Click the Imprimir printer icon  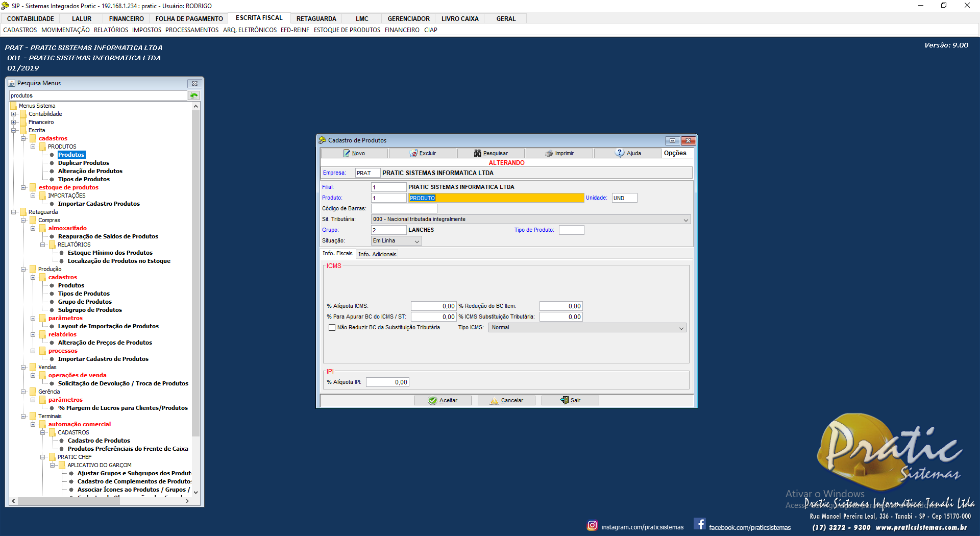[x=549, y=153]
